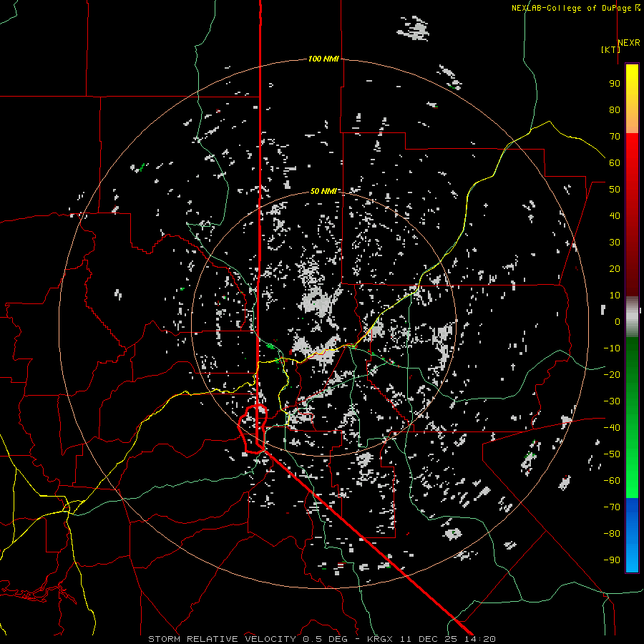Screen dimensions: 644x644
Task: Click the 100 NMI range ring label
Action: pos(323,59)
